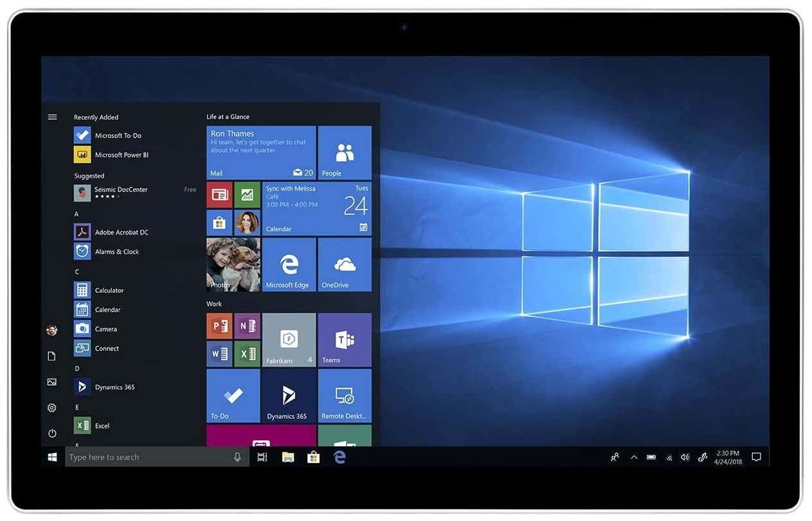The width and height of the screenshot is (812, 521).
Task: Click the Power button in Start sidebar
Action: click(x=52, y=433)
